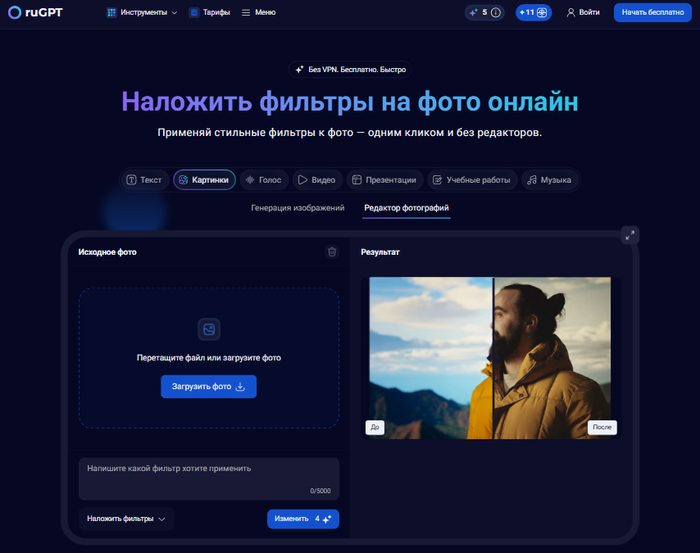
Task: Select the Видео category
Action: pos(316,180)
